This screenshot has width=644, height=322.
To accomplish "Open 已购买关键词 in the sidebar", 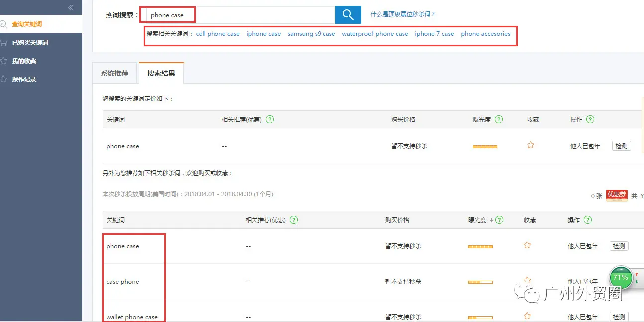I will click(x=30, y=42).
